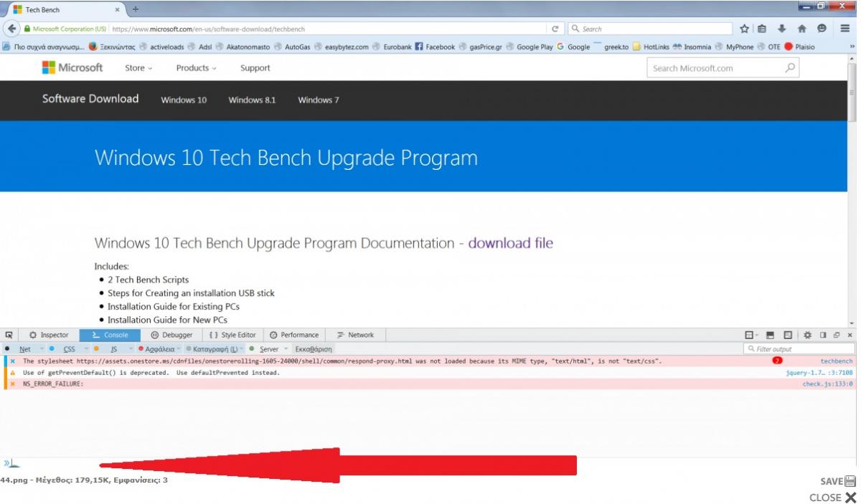861x504 pixels.
Task: Open the Firefox hamburger menu
Action: (x=845, y=29)
